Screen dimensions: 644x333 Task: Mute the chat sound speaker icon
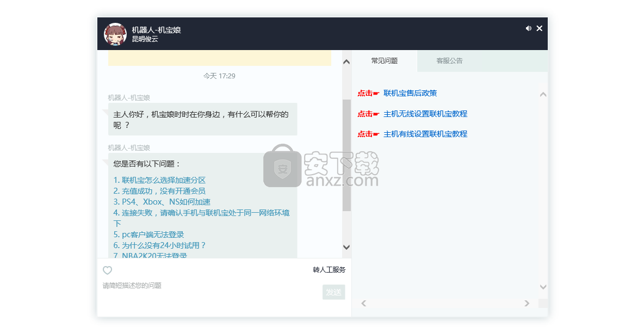click(x=528, y=28)
